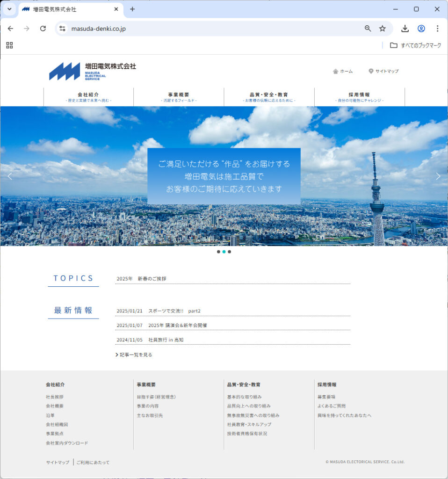This screenshot has width=448, height=479.
Task: Click the zoom magnifier icon in address bar
Action: pos(368,29)
